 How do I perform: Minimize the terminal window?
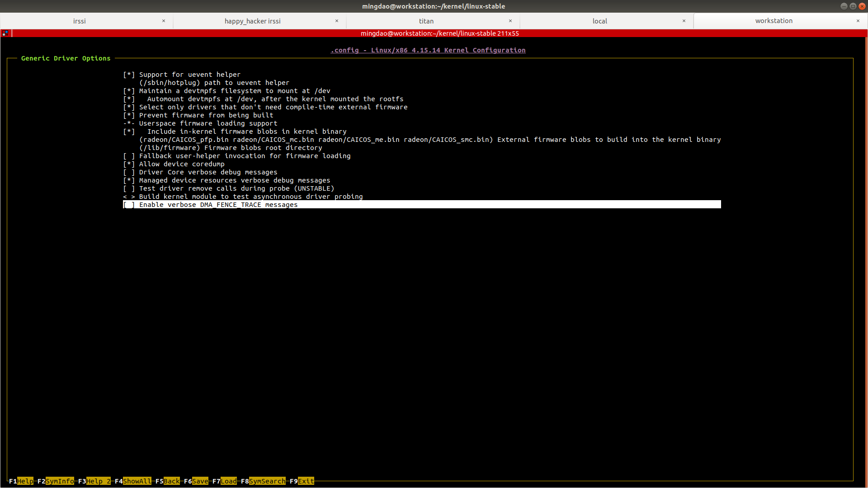(844, 6)
